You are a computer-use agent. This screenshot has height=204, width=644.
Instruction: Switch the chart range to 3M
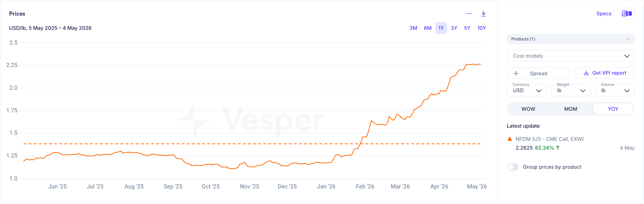413,28
